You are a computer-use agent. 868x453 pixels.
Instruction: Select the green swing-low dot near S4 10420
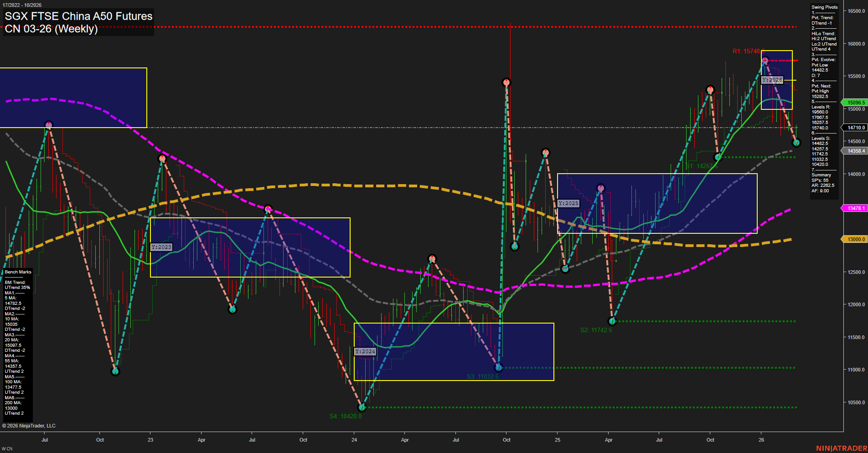click(362, 407)
